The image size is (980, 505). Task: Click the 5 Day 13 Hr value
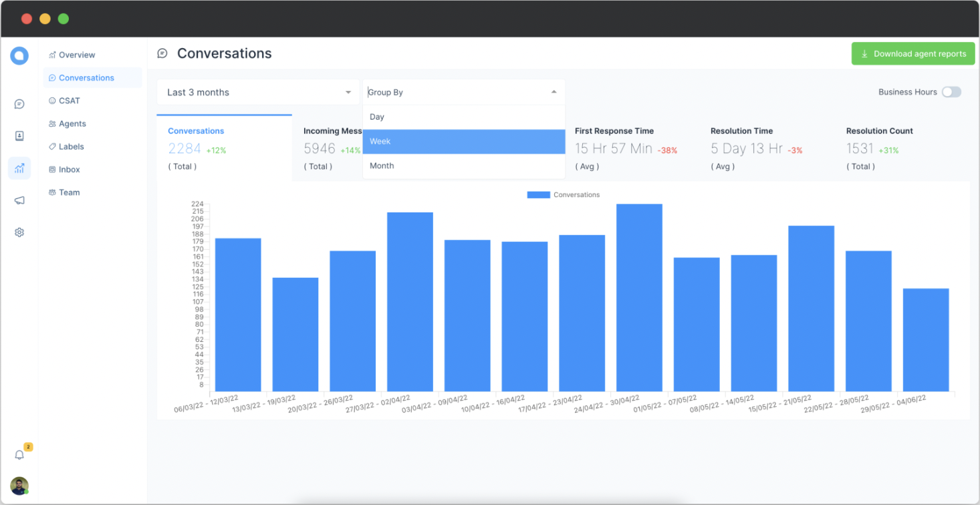[x=747, y=149]
